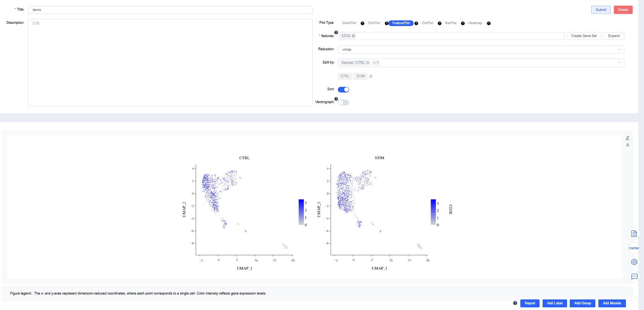Open the chat message floating icon
Screen dimensions: 644x310
coord(634,277)
